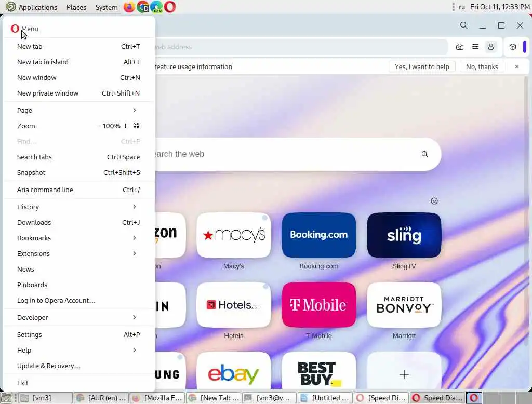Open Settings from the menu
Viewport: 532px width, 404px height.
(x=79, y=335)
